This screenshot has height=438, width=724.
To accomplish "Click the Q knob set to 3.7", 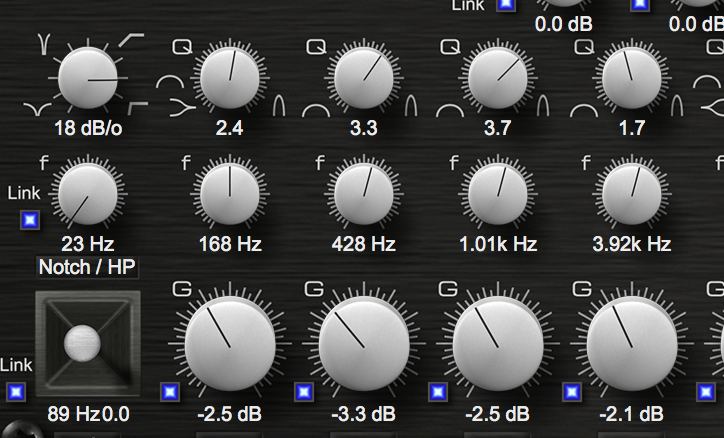I will (x=498, y=78).
